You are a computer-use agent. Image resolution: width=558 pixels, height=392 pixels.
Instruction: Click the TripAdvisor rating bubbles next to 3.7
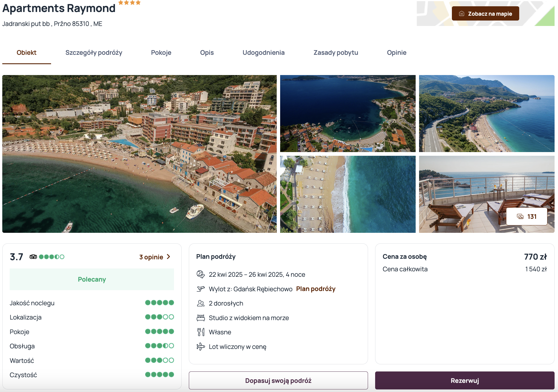coord(52,257)
